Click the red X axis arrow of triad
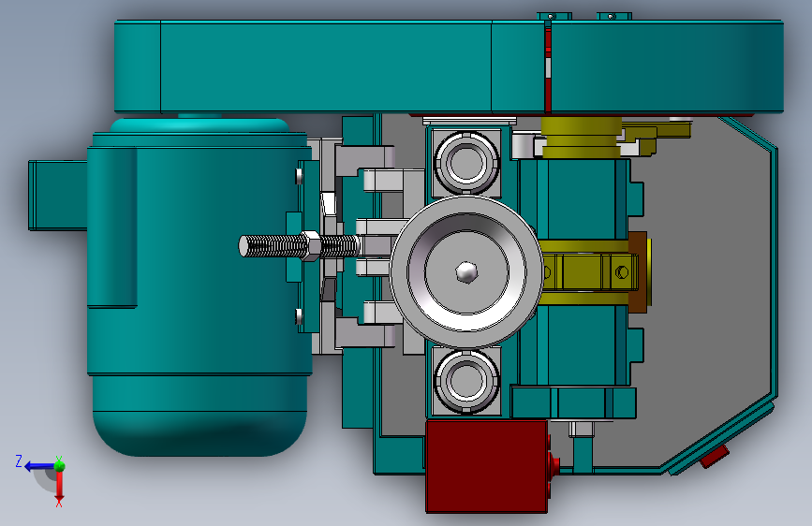 click(60, 486)
